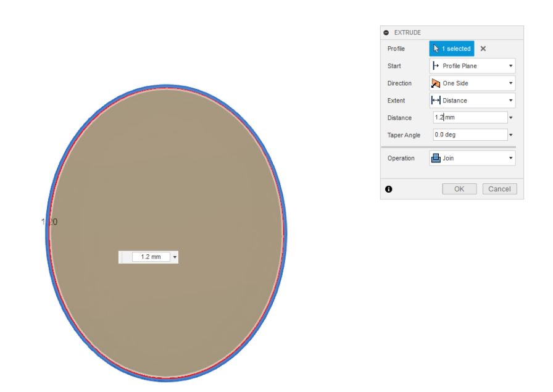Open the Direction 'One Side' dropdown
553x392 pixels.
(472, 83)
